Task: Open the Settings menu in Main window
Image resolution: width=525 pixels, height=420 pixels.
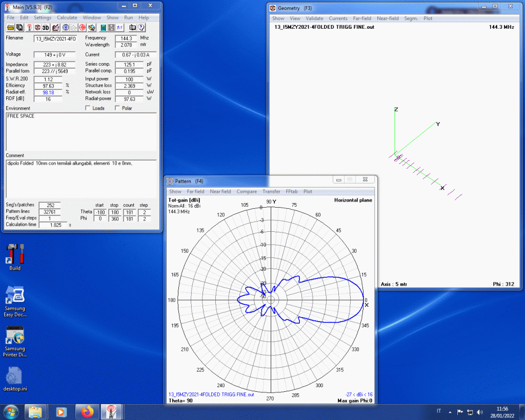Action: click(43, 17)
